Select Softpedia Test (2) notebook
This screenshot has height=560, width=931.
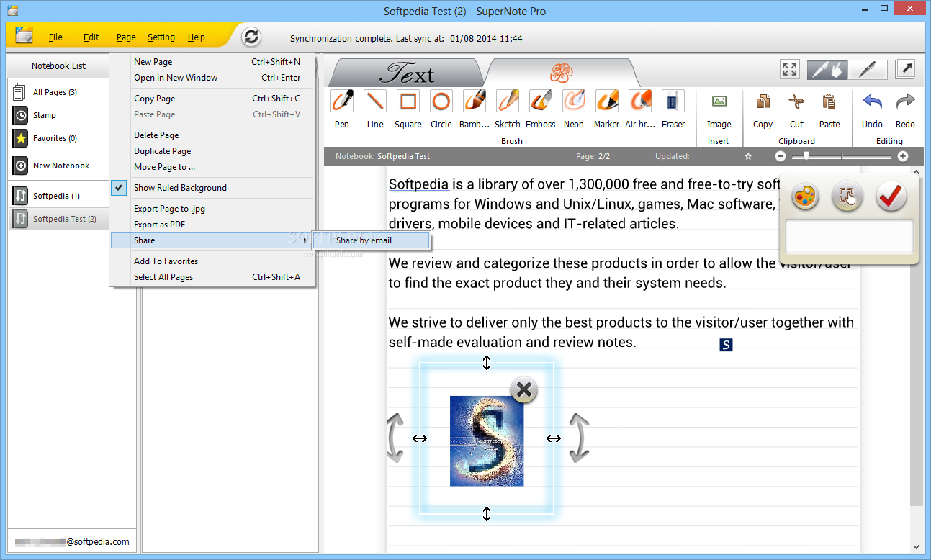click(59, 219)
